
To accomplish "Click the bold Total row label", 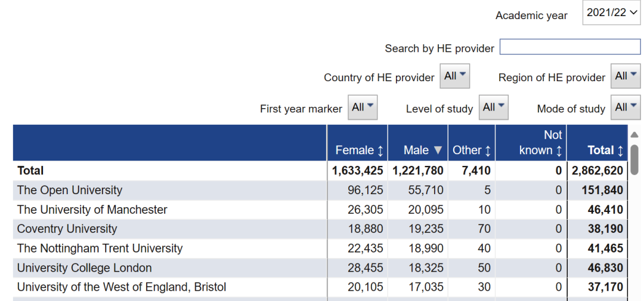I will (x=30, y=171).
